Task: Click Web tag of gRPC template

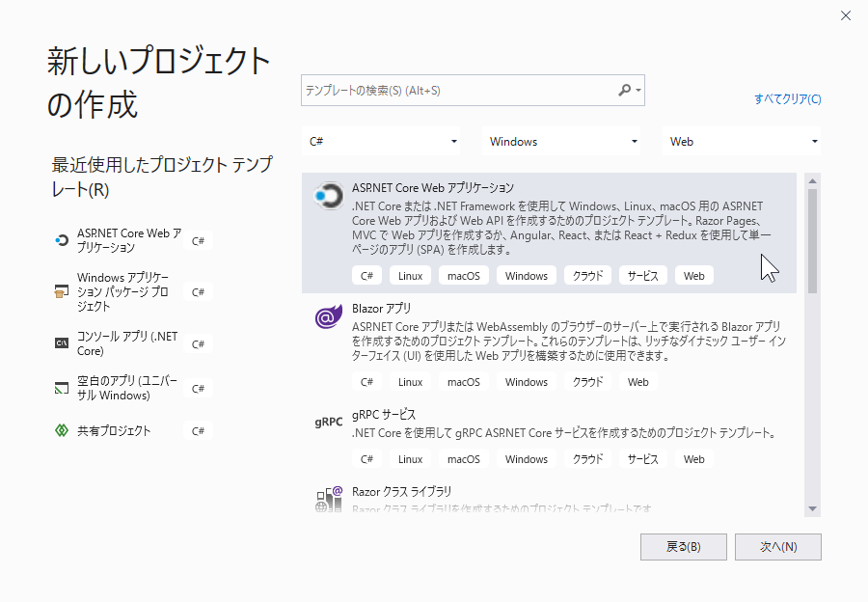Action: pyautogui.click(x=694, y=459)
